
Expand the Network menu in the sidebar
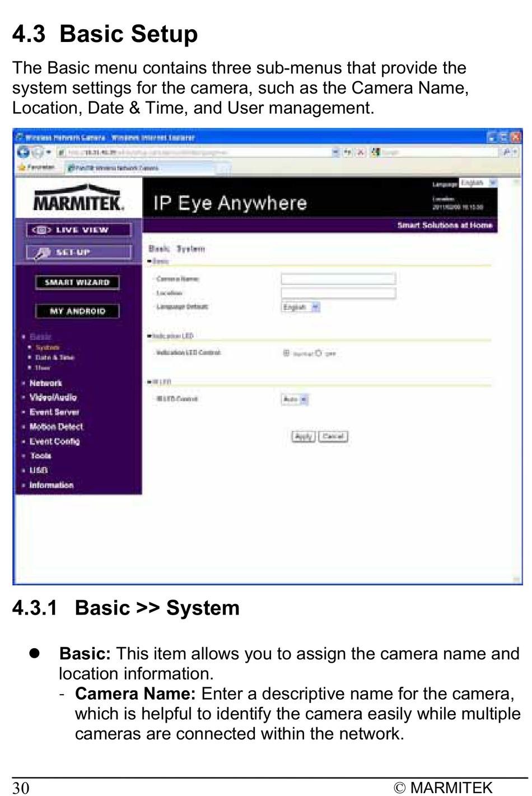pyautogui.click(x=45, y=383)
